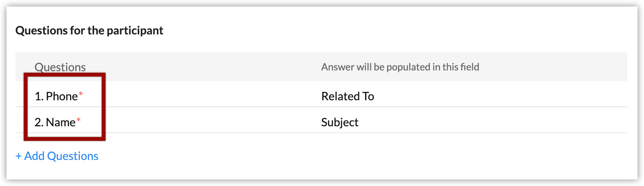Click the Answer will be populated header
The width and height of the screenshot is (644, 186).
400,67
